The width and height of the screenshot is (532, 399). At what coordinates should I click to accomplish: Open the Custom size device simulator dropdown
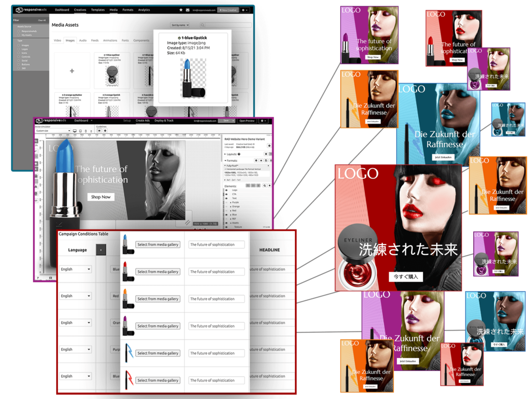coord(53,131)
